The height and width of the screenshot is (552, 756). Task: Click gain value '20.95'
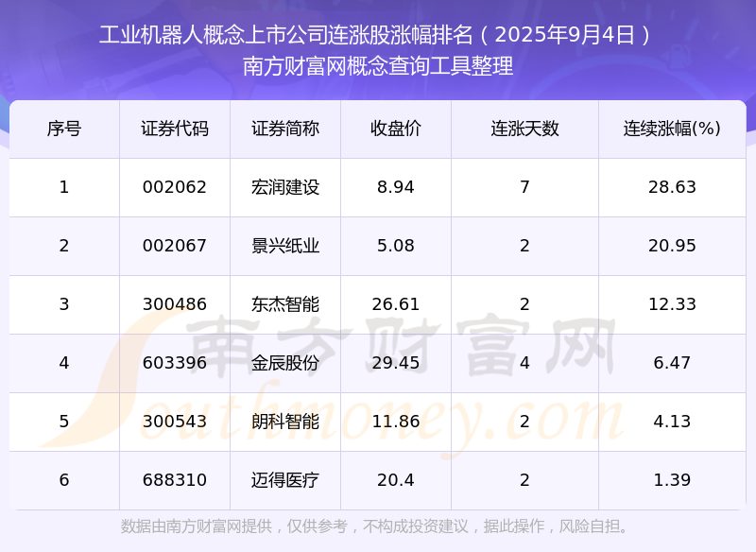tap(672, 246)
